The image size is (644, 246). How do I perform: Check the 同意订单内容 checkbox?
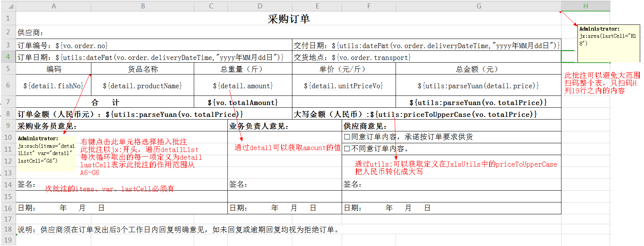347,137
